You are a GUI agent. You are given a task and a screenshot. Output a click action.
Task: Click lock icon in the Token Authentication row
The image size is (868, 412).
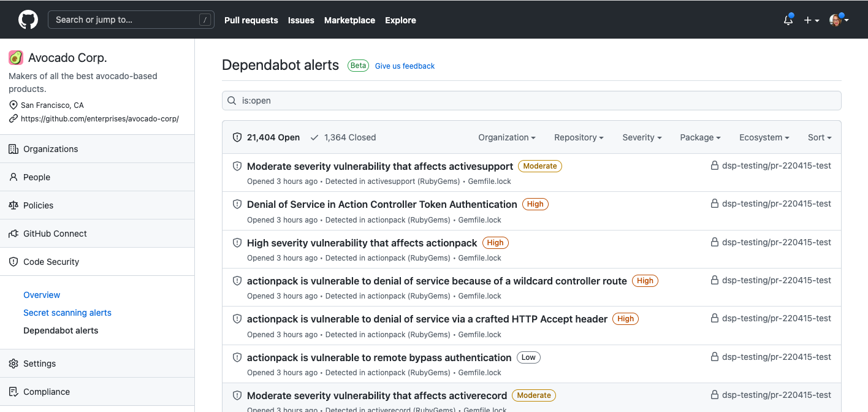[x=714, y=204]
